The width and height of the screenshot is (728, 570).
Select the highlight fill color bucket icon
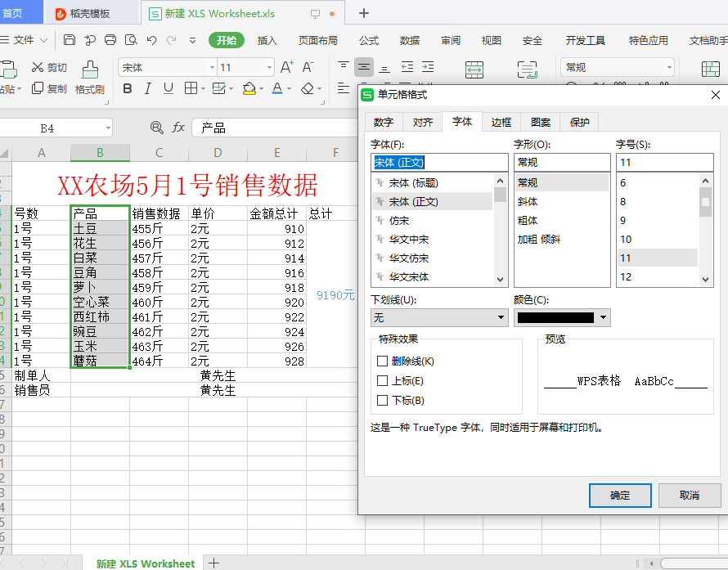[247, 88]
